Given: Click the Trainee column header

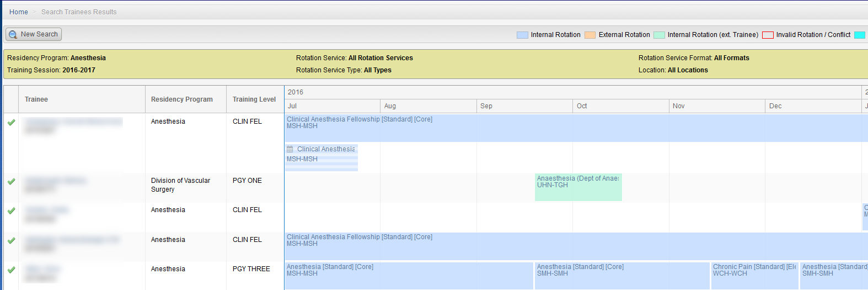Looking at the screenshot, I should coord(36,99).
